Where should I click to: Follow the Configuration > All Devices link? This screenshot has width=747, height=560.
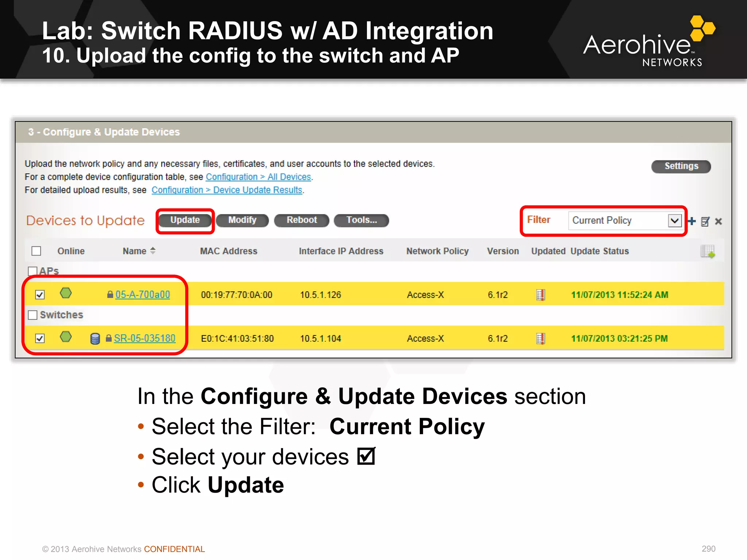tap(258, 177)
